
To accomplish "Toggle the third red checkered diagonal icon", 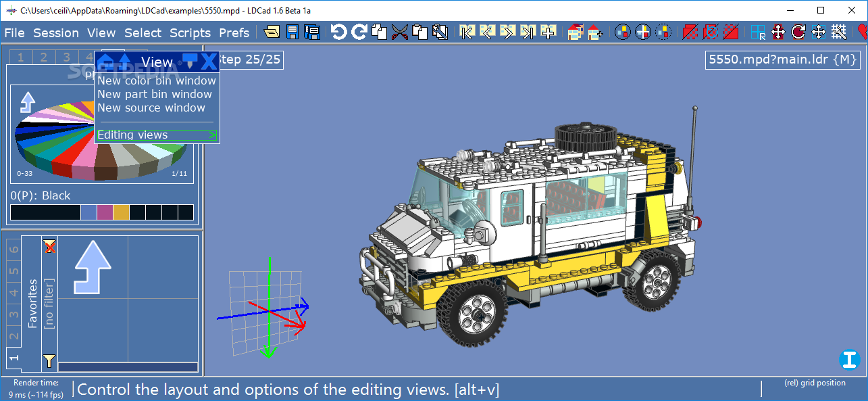I will 731,32.
